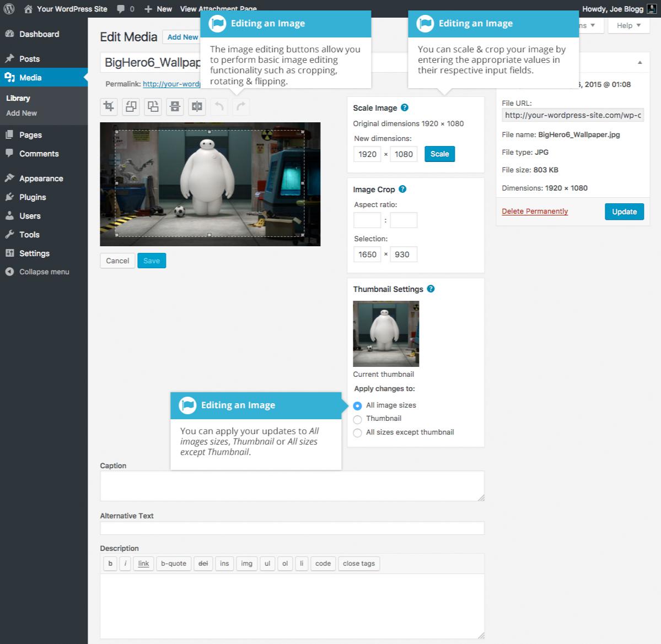Screen dimensions: 661x644
Task: Click Delete Permanently link
Action: (x=535, y=212)
